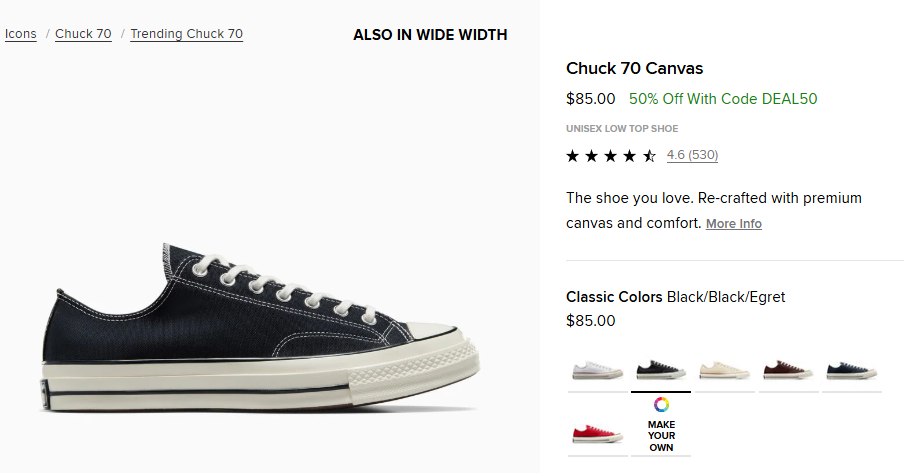Click the More Info link
The width and height of the screenshot is (904, 473).
pos(733,224)
